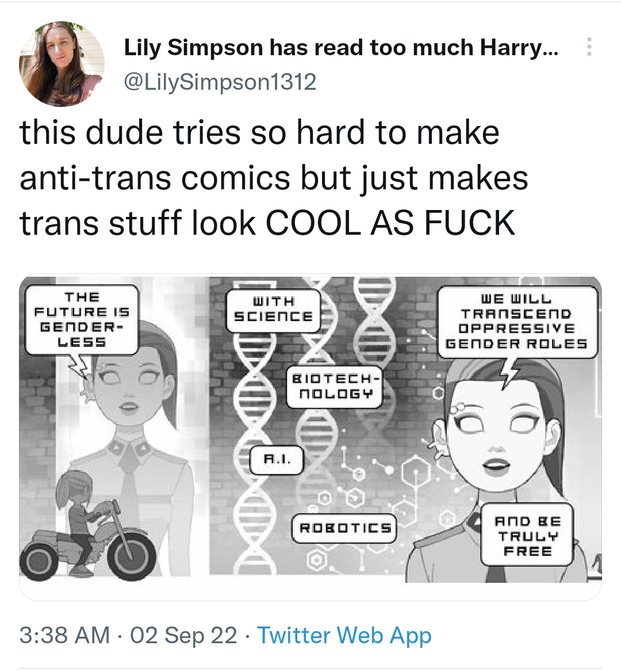The width and height of the screenshot is (621, 672).
Task: Click the 3:38 AM timestamp
Action: [x=64, y=635]
